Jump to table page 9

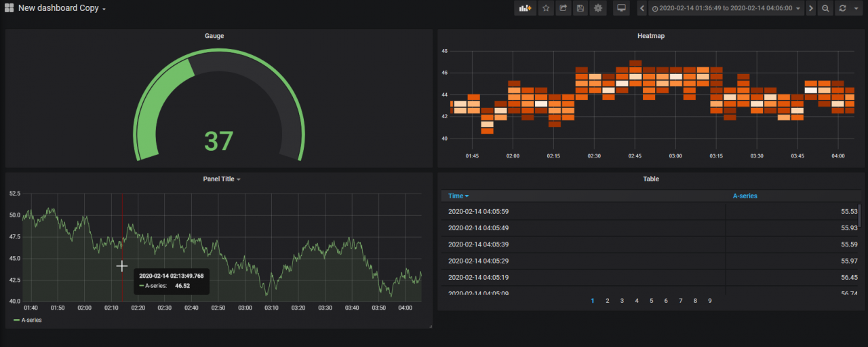click(x=709, y=300)
